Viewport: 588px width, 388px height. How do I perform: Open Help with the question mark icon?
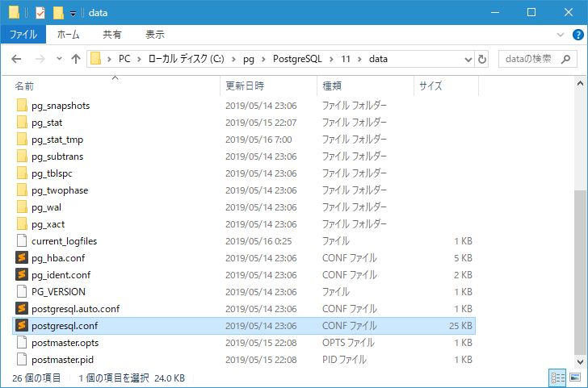pyautogui.click(x=577, y=35)
